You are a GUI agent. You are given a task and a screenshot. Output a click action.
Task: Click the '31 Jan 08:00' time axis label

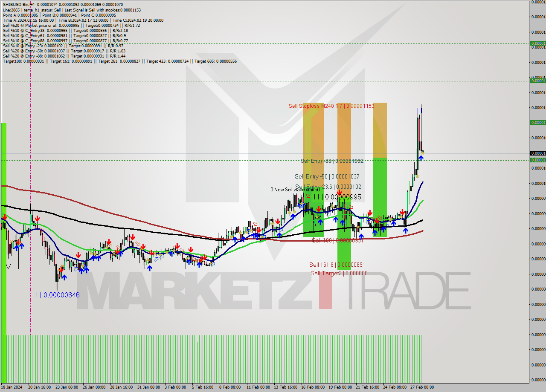148,387
